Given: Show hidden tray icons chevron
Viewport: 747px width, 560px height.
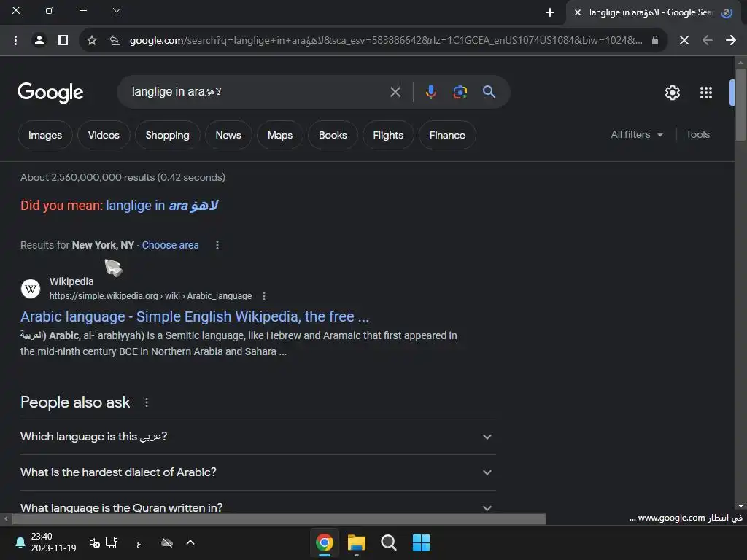Looking at the screenshot, I should pos(190,542).
